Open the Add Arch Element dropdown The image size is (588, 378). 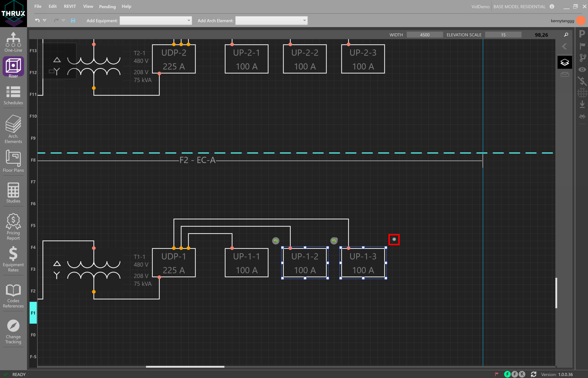[271, 20]
